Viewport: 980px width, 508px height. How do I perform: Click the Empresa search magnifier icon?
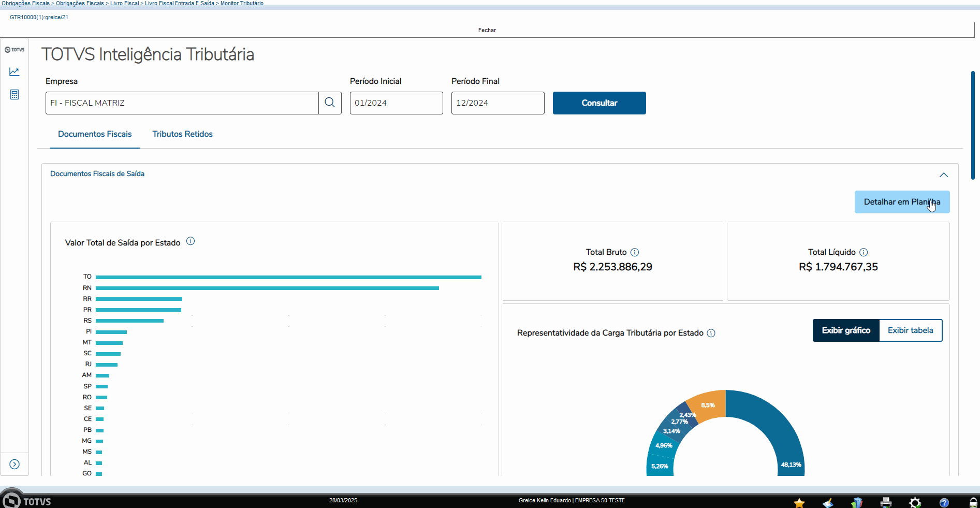[x=330, y=103]
